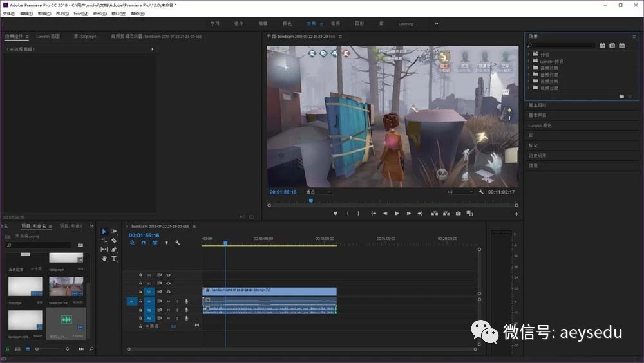Expand the Lumetri 预设 effects folder
The width and height of the screenshot is (644, 363).
[x=529, y=62]
